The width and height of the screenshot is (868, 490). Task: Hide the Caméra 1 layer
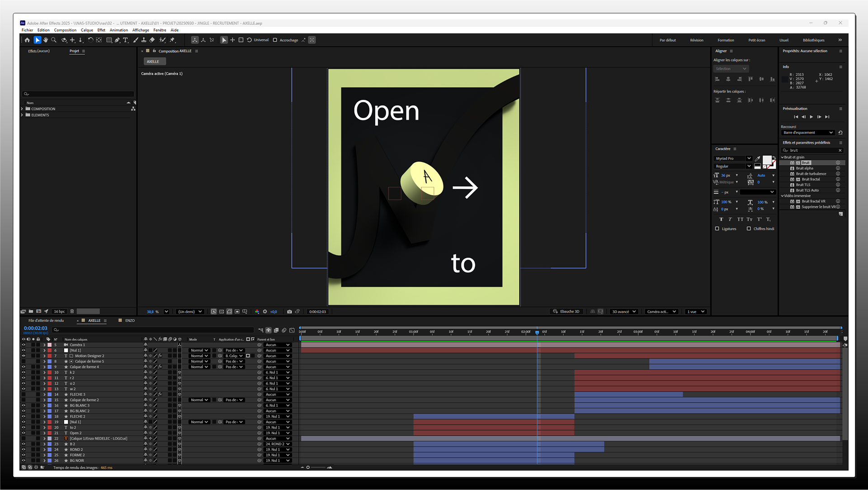pyautogui.click(x=24, y=345)
